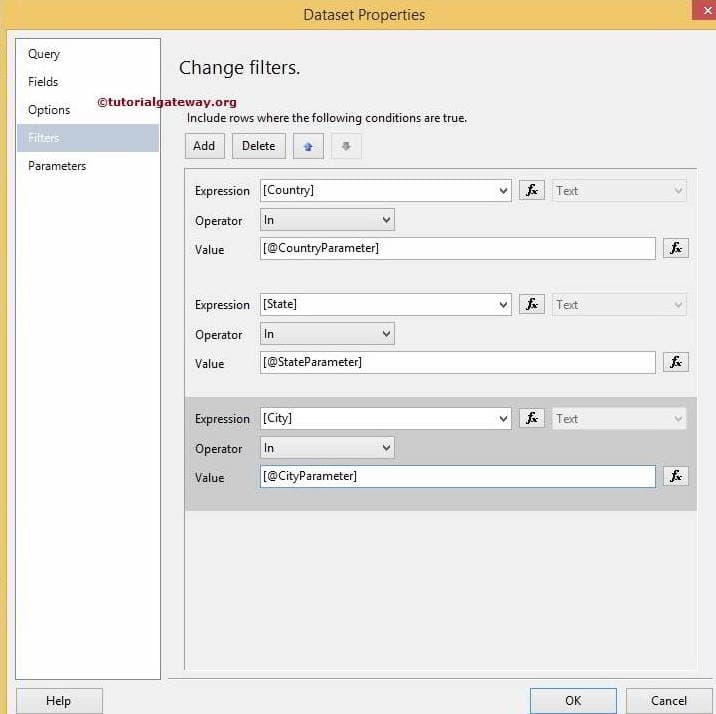The width and height of the screenshot is (716, 714).
Task: Cancel the dialog
Action: coord(669,701)
